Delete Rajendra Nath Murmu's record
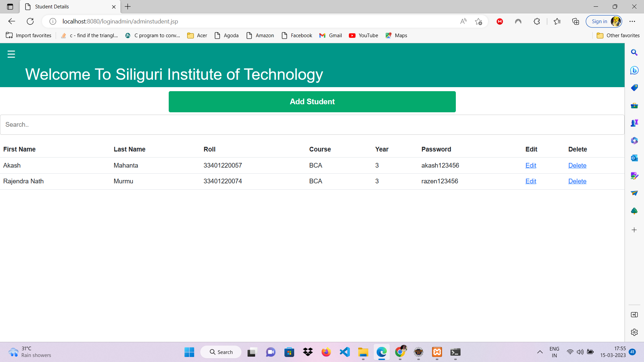The width and height of the screenshot is (644, 362). (577, 181)
